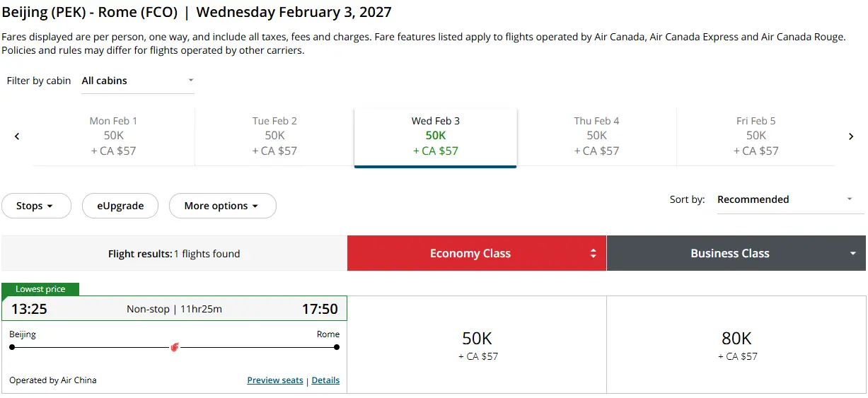Choose the 50K Economy fare

coord(478,345)
